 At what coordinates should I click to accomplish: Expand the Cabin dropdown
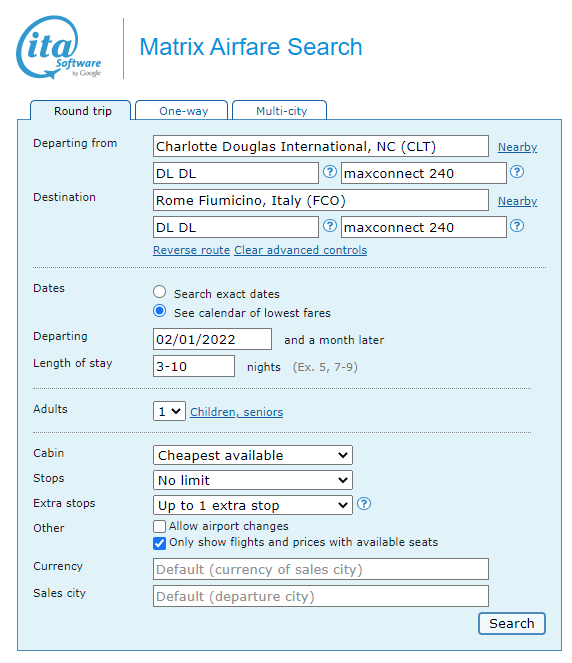(253, 455)
